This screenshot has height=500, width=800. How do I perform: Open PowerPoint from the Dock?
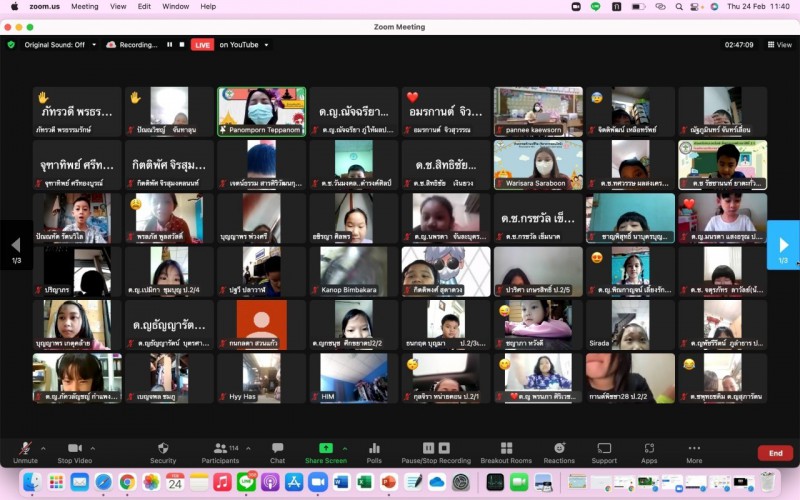click(x=389, y=482)
